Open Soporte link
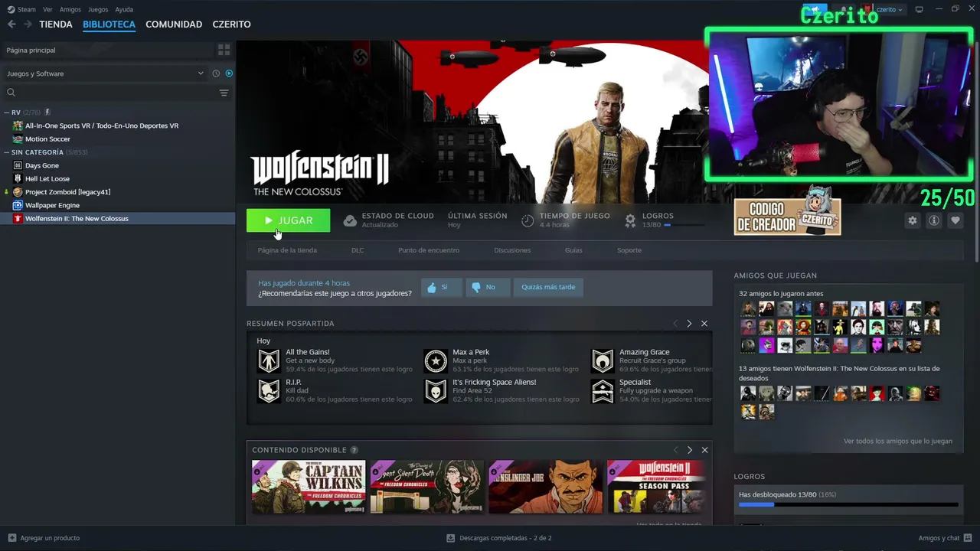This screenshot has height=551, width=980. click(629, 250)
